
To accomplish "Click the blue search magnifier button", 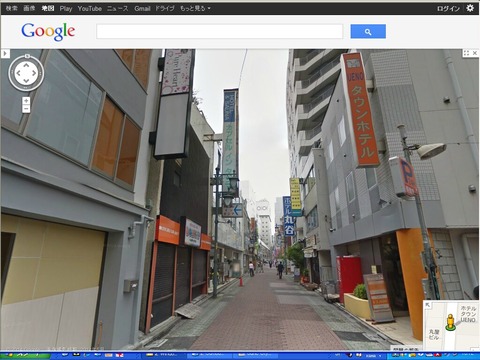I will (368, 31).
